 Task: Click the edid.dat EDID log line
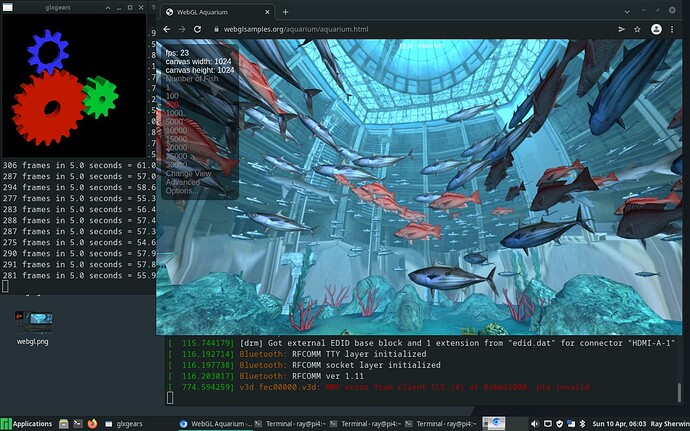coord(422,343)
